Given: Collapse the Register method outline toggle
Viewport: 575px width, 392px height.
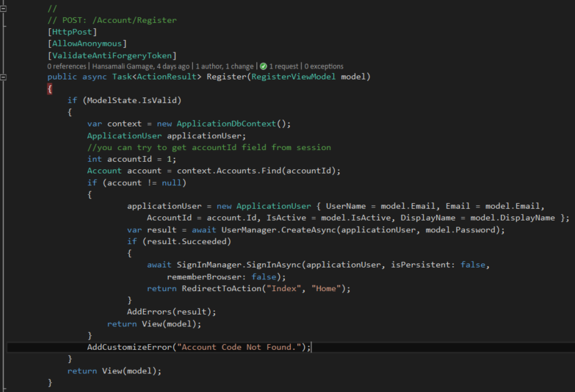Looking at the screenshot, I should (3, 77).
